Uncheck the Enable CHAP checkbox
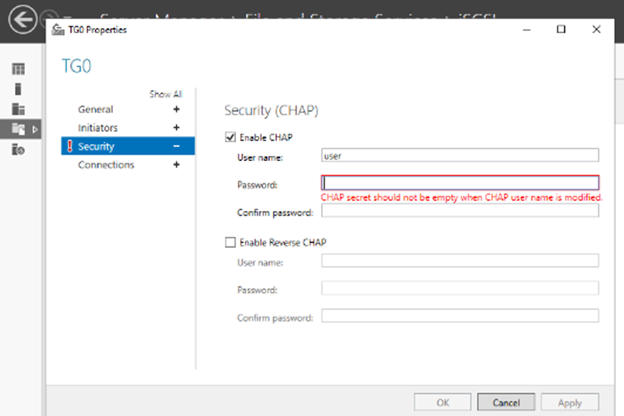Image resolution: width=624 pixels, height=416 pixels. 232,137
